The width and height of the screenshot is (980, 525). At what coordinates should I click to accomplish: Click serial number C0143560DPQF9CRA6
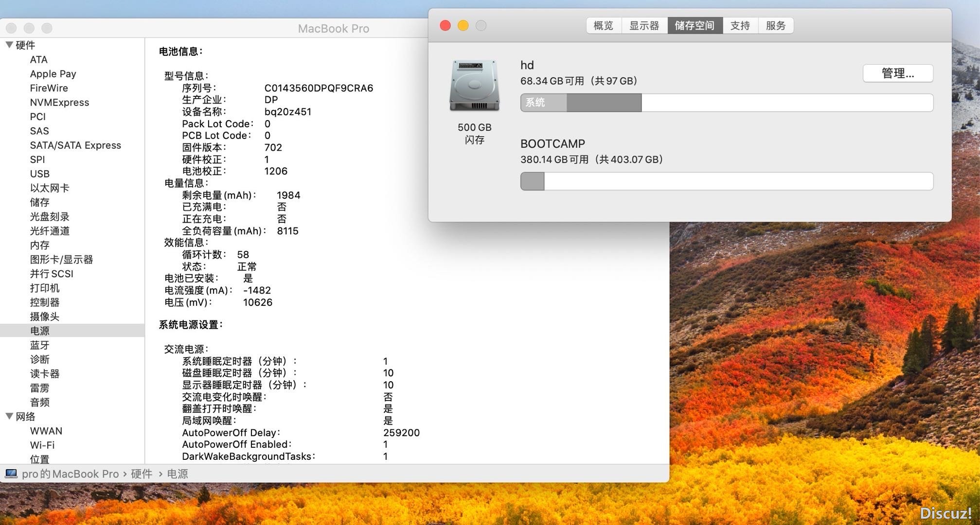pyautogui.click(x=319, y=88)
